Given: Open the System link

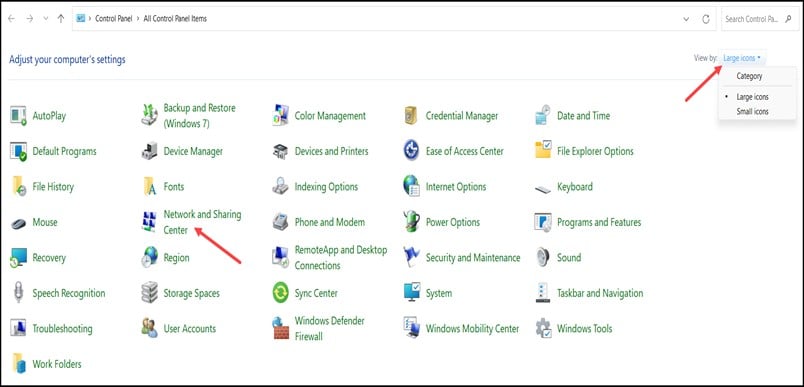Looking at the screenshot, I should pos(439,294).
